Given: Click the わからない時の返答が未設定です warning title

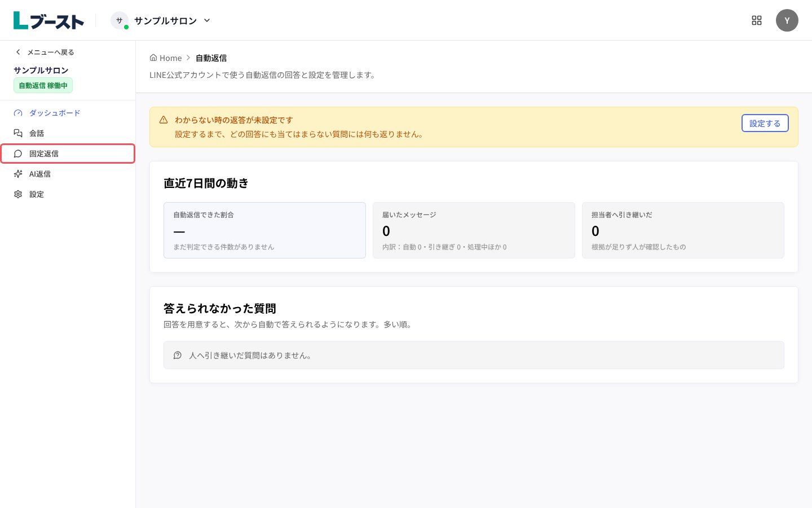Looking at the screenshot, I should click(234, 120).
